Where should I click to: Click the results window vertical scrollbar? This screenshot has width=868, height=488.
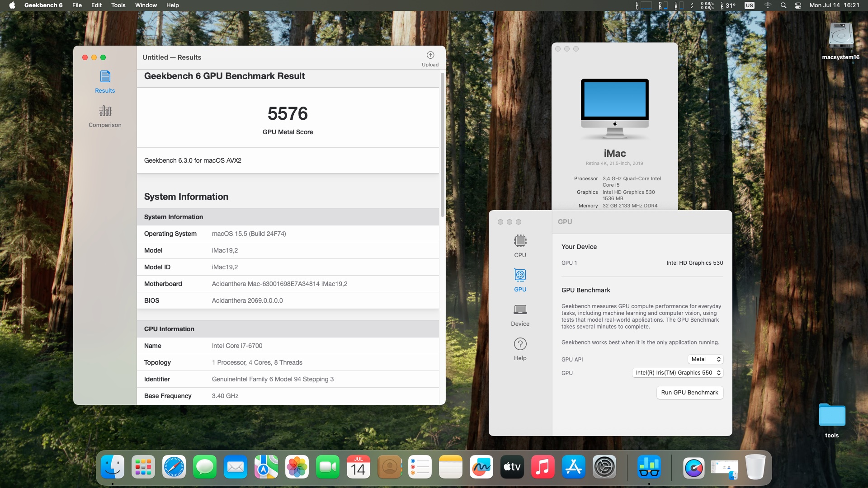(442, 145)
